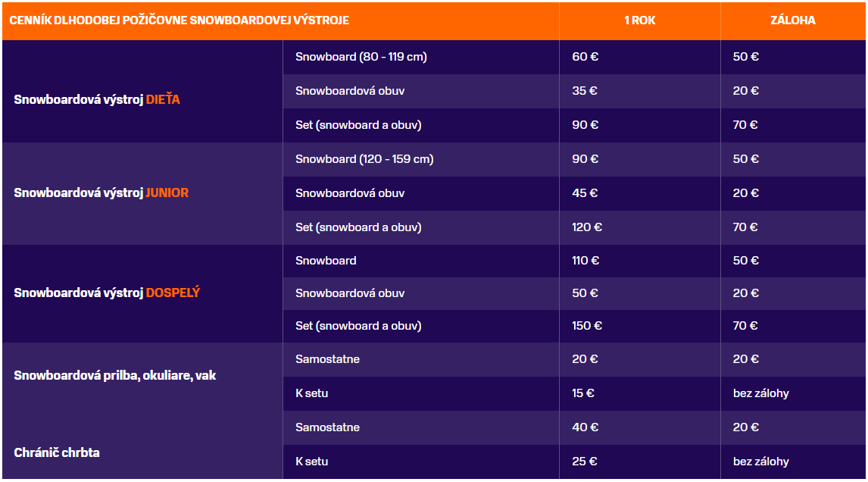The width and height of the screenshot is (868, 482).
Task: Select the 25 € K setu price
Action: point(584,462)
